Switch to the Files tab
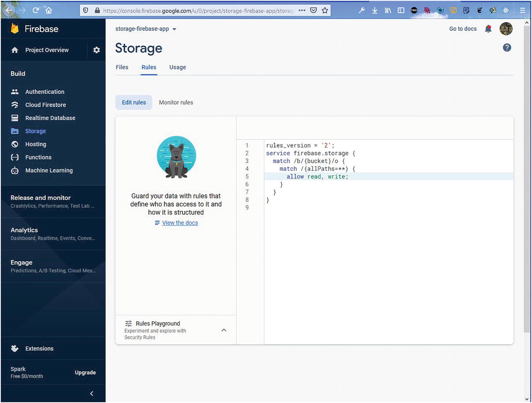Viewport: 532px width, 403px height. [x=122, y=67]
